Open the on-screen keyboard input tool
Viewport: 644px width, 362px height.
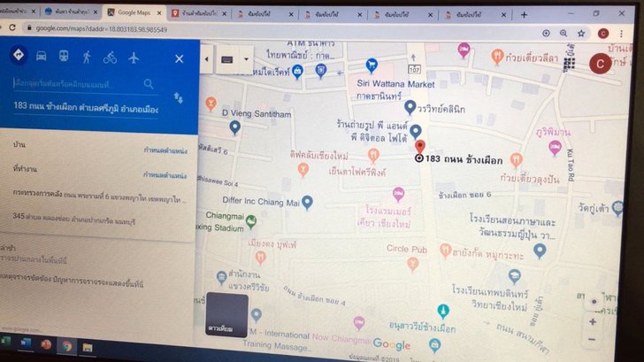pyautogui.click(x=227, y=59)
